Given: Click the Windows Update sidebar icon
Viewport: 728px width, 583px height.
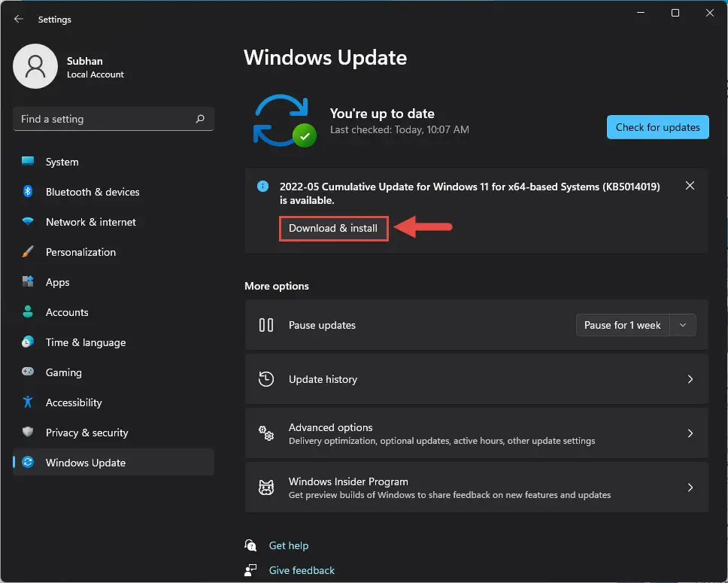Looking at the screenshot, I should click(28, 462).
